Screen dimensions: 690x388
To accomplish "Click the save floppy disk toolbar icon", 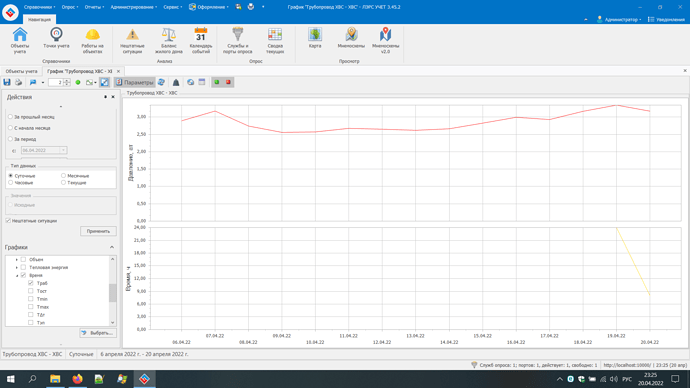I will coord(7,82).
